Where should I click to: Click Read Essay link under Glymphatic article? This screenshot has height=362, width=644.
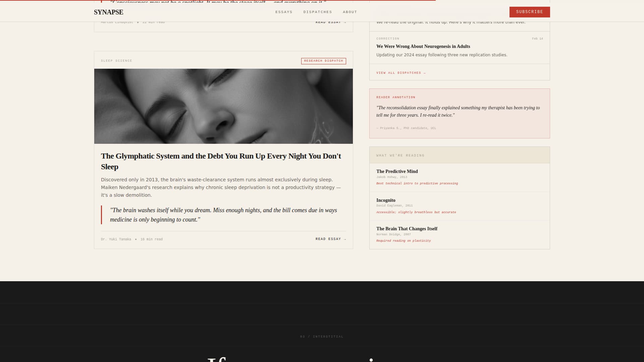[331, 239]
